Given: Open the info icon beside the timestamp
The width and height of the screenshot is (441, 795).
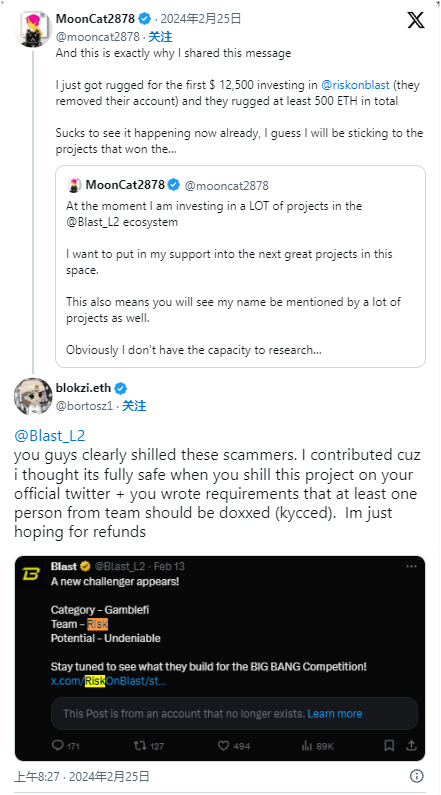Looking at the screenshot, I should (x=416, y=776).
